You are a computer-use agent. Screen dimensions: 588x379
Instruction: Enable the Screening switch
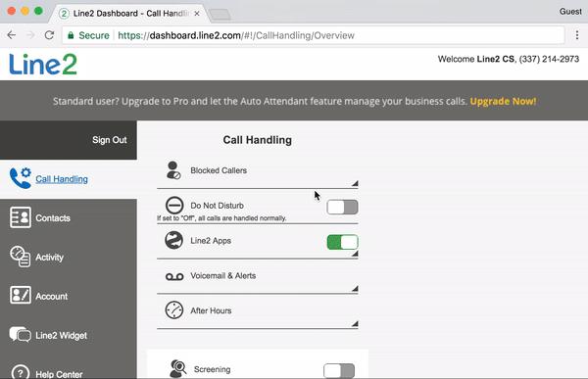tap(339, 371)
